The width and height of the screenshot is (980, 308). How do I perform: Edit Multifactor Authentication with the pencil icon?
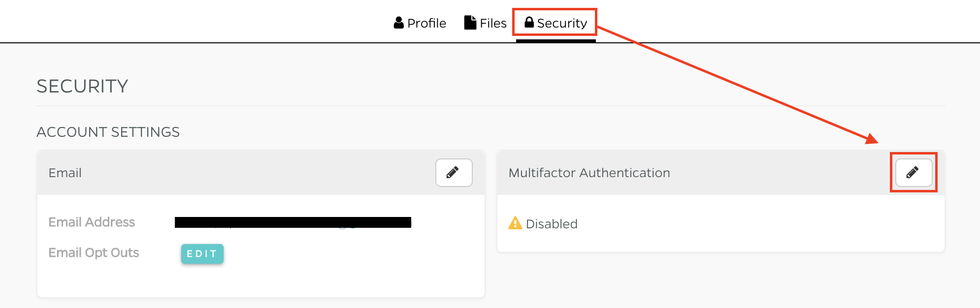913,173
